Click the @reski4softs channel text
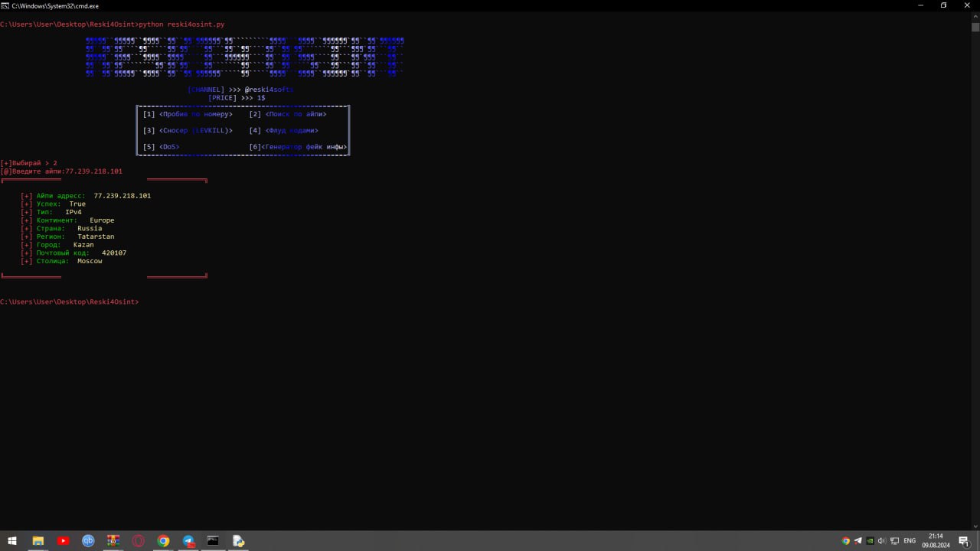 269,90
